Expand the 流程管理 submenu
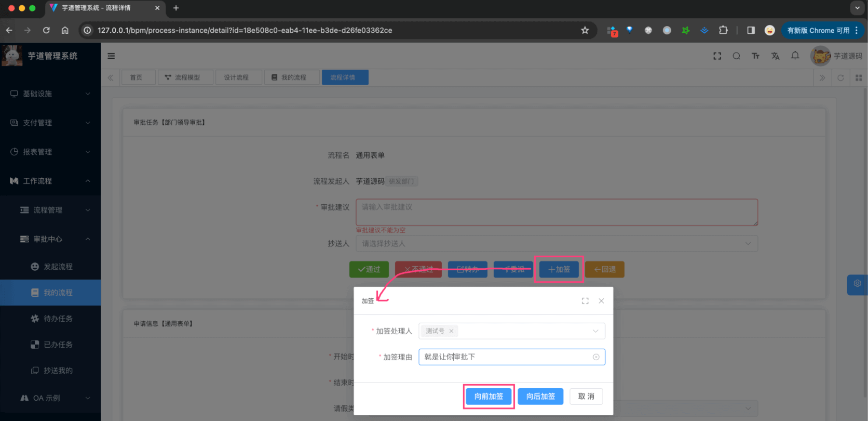 pyautogui.click(x=56, y=210)
